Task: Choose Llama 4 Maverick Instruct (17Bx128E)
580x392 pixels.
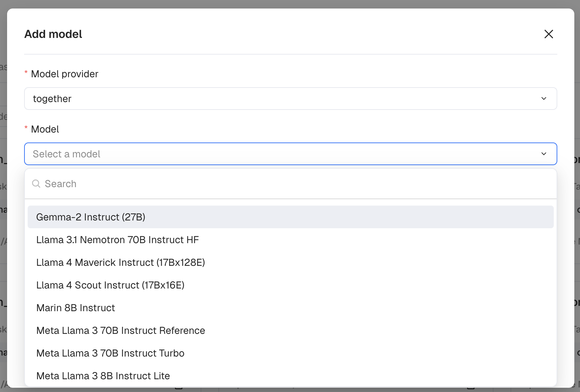Action: [x=290, y=262]
